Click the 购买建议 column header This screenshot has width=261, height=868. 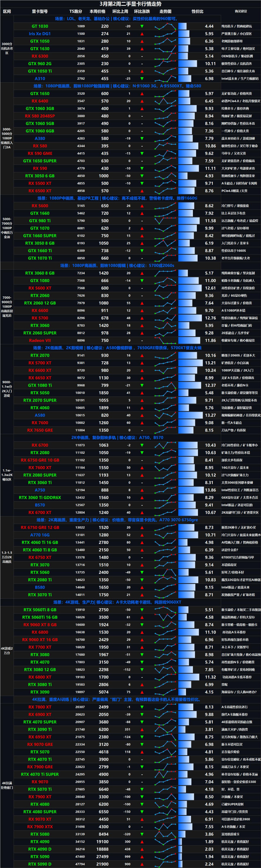tap(241, 12)
